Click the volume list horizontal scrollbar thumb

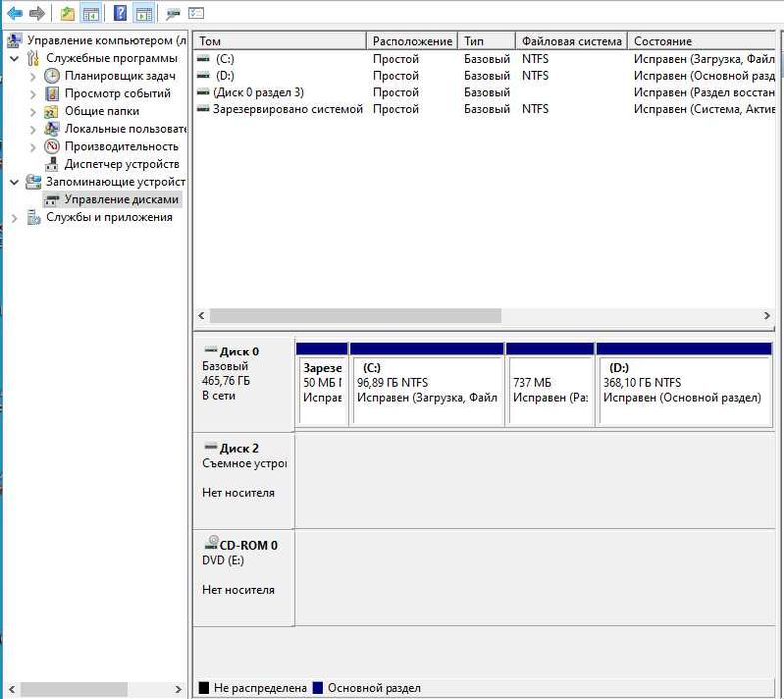coord(356,315)
